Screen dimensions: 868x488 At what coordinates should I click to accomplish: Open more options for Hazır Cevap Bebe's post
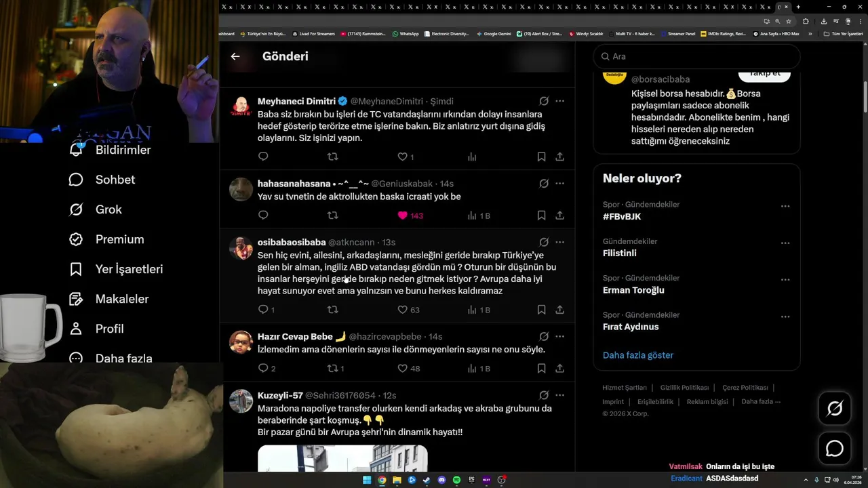[x=559, y=336]
